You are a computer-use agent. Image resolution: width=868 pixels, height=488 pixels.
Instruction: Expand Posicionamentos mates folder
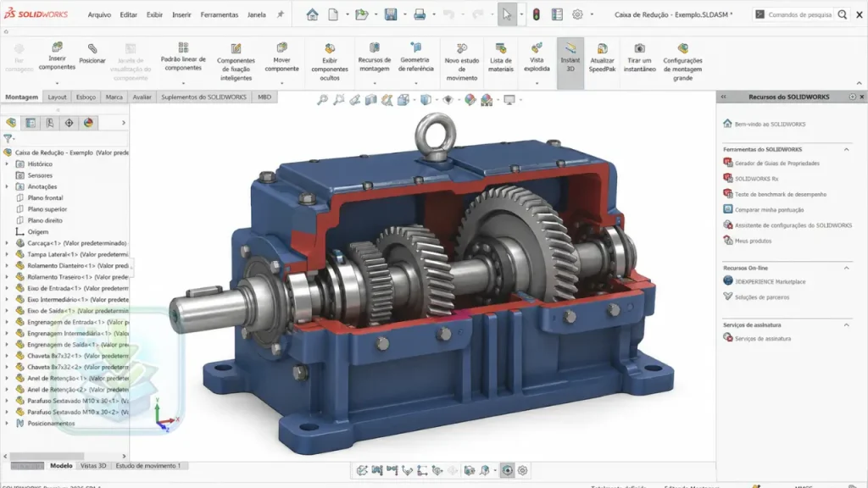click(7, 424)
